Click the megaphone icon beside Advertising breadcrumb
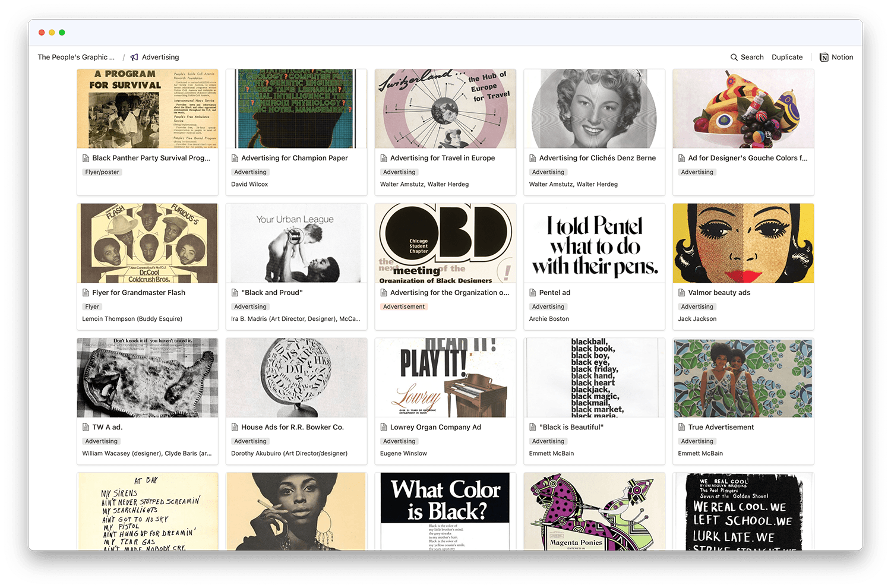This screenshot has height=588, width=891. coord(134,57)
